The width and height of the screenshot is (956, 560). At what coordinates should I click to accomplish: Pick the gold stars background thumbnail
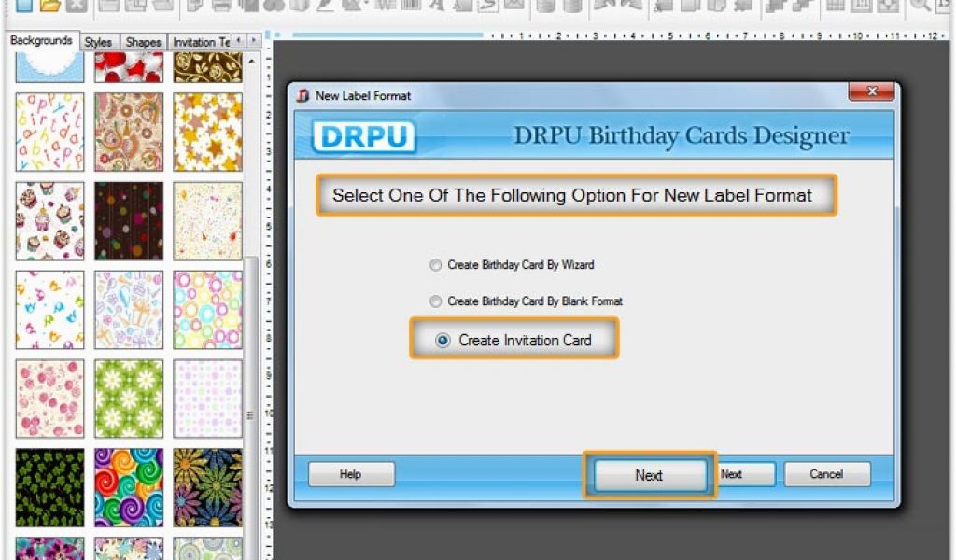pyautogui.click(x=208, y=133)
